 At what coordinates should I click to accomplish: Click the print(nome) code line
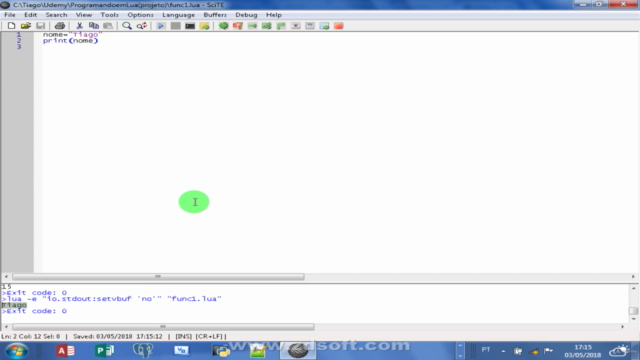tap(71, 40)
